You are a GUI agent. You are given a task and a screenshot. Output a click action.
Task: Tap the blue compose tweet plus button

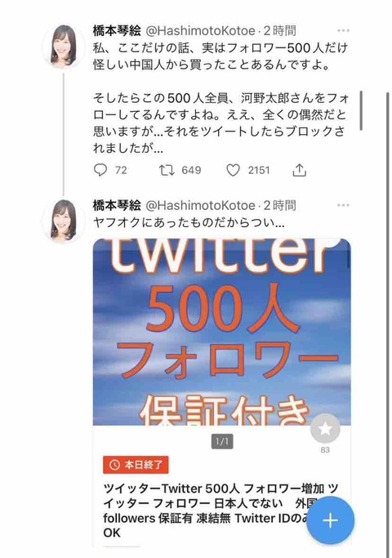331,520
